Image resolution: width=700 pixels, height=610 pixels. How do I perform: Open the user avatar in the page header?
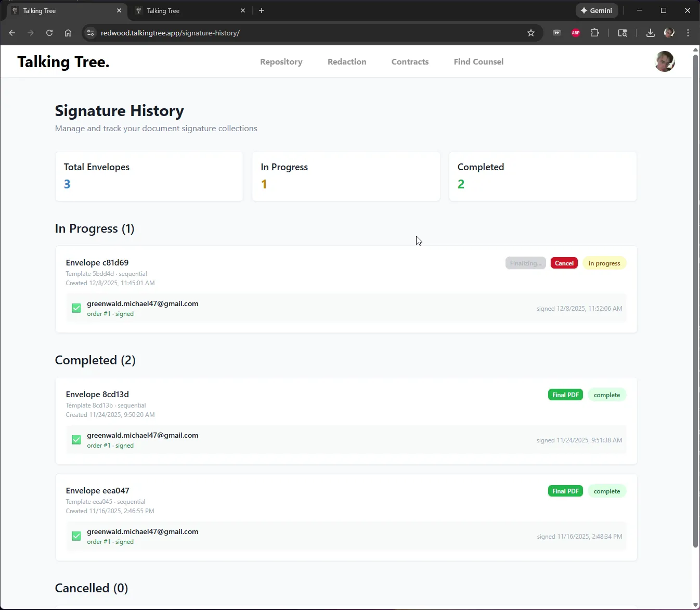point(665,61)
